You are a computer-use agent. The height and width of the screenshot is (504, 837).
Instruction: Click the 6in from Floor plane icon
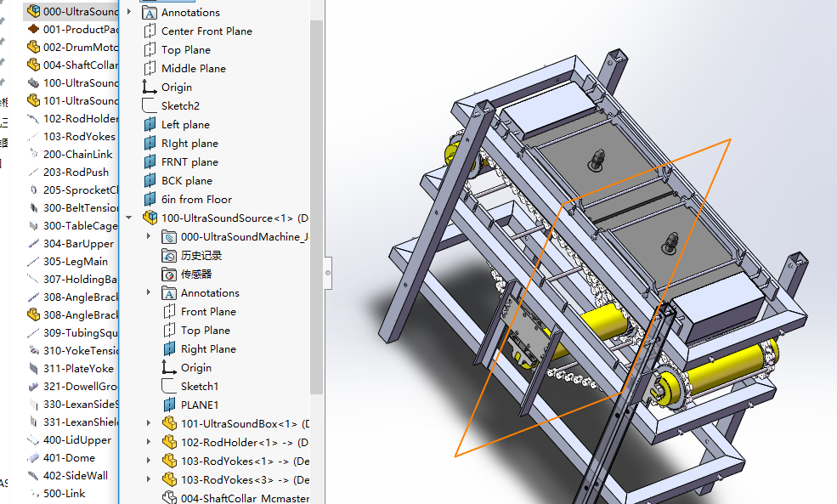click(x=150, y=199)
